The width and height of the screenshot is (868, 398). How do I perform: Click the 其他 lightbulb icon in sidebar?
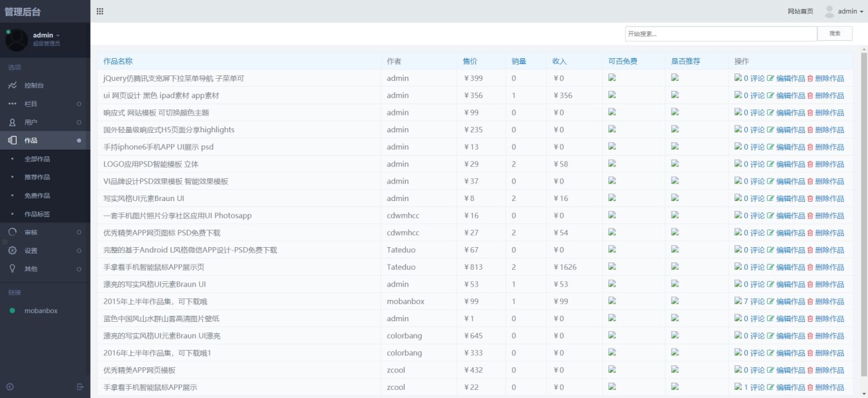12,268
